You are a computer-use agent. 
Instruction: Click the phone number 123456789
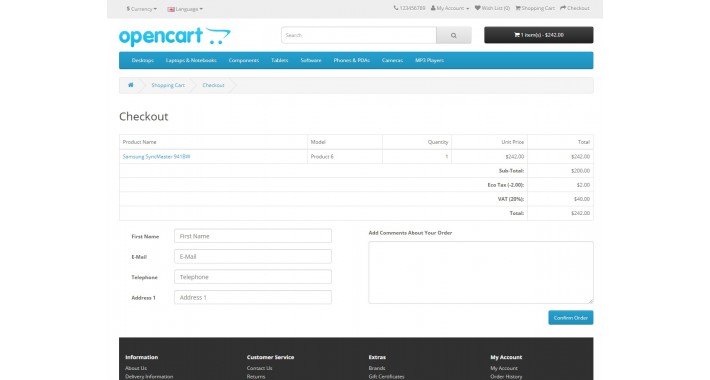(x=409, y=8)
